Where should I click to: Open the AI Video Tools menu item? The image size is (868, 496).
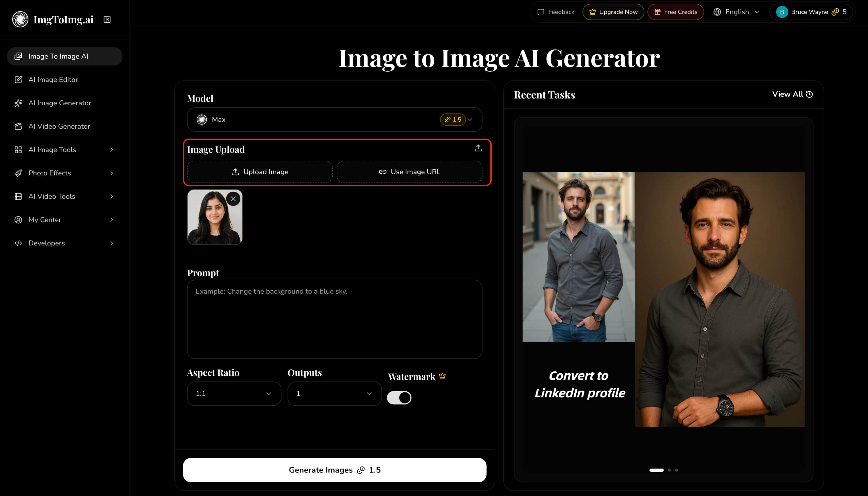65,196
